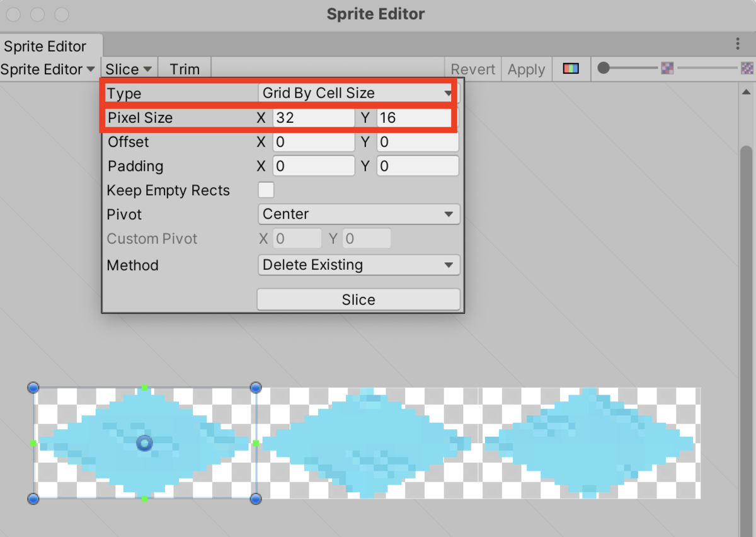This screenshot has height=537, width=756.
Task: Click the alpha checker icon after zoom slider
Action: (x=667, y=68)
